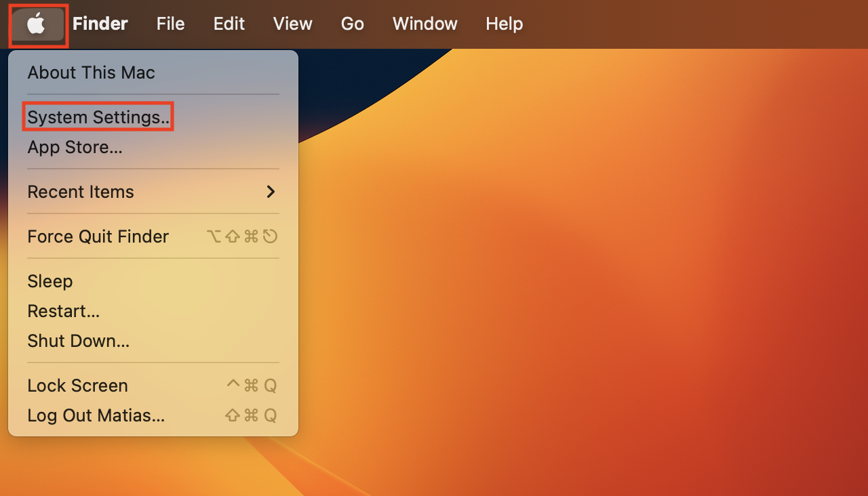Expand the chevron arrow beside Recent Items
Screen dimensions: 868x496
pyautogui.click(x=271, y=192)
